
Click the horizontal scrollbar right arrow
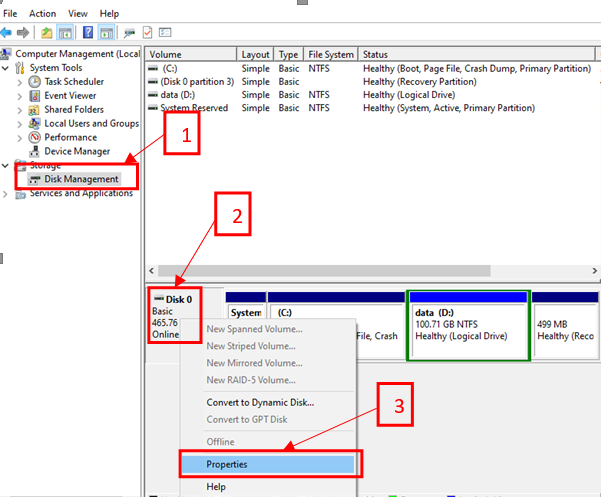pyautogui.click(x=595, y=270)
